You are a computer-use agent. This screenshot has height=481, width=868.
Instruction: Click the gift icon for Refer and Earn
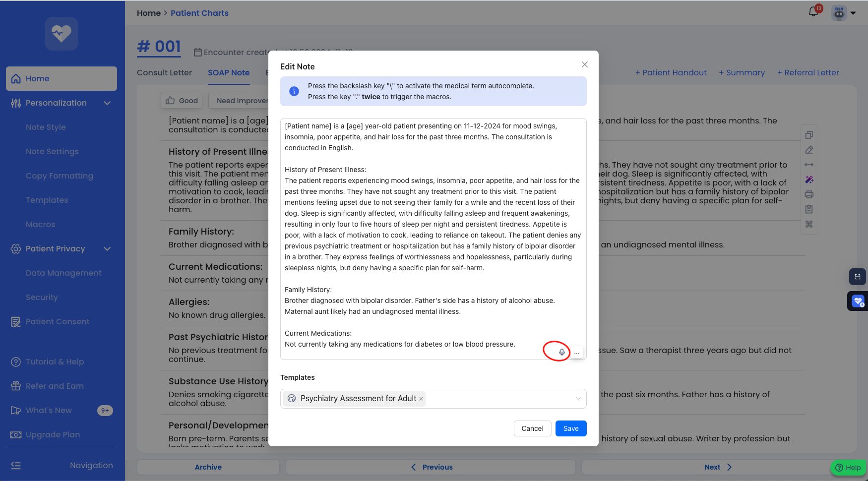pos(16,386)
